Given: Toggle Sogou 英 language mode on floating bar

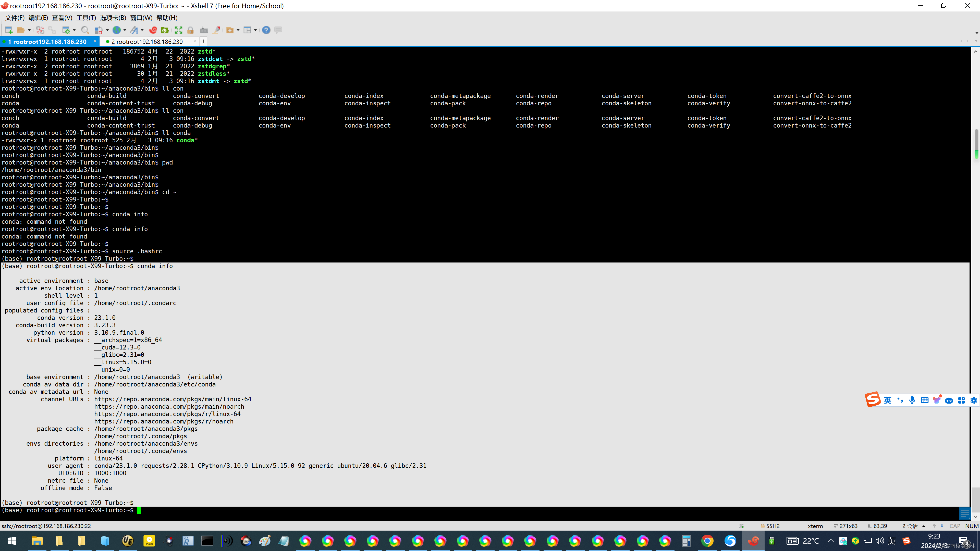Looking at the screenshot, I should click(x=888, y=400).
